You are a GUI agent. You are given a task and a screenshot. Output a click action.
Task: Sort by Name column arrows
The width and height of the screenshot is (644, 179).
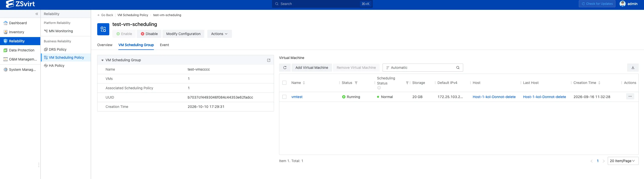[x=304, y=83]
